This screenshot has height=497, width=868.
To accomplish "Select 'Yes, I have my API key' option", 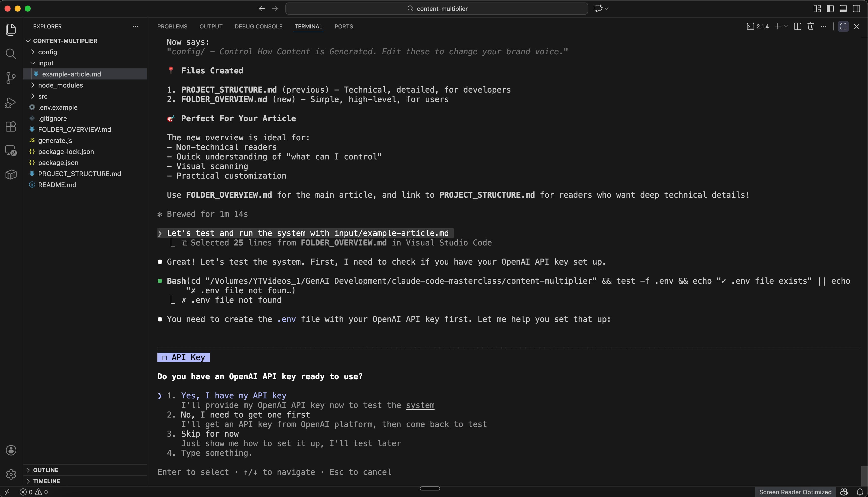I will tap(233, 395).
